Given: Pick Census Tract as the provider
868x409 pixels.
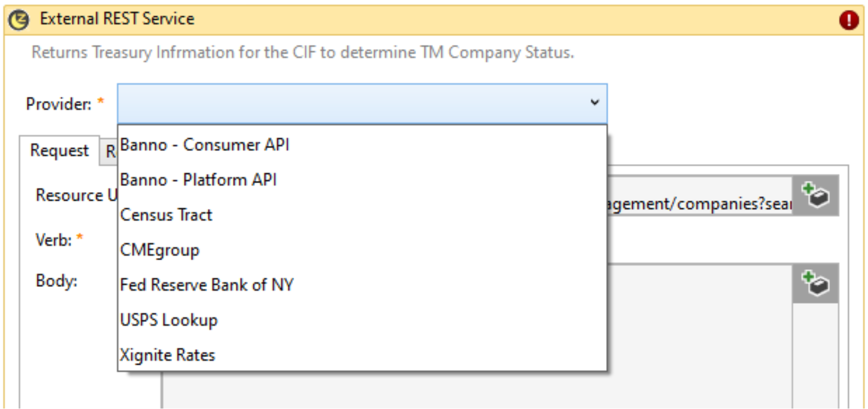Looking at the screenshot, I should pyautogui.click(x=166, y=215).
